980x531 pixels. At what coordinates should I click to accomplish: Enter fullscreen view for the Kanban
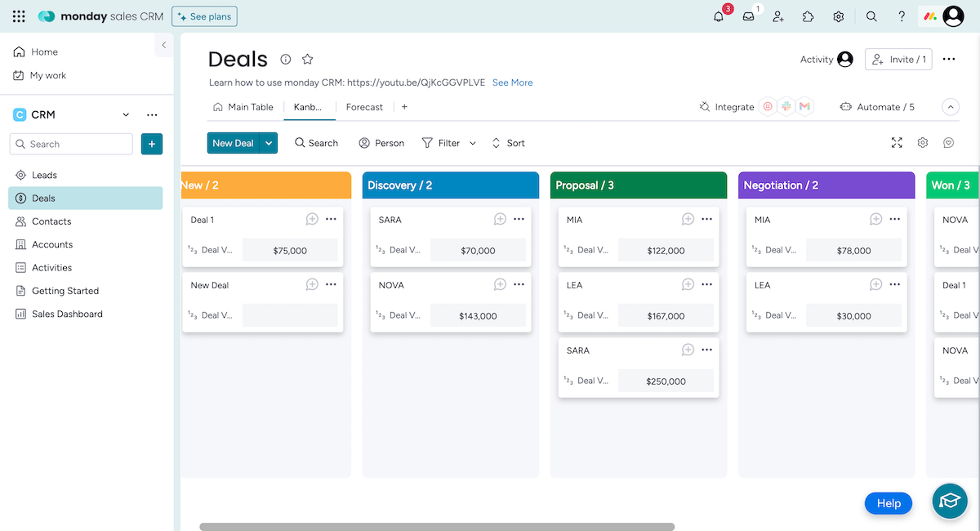[897, 143]
